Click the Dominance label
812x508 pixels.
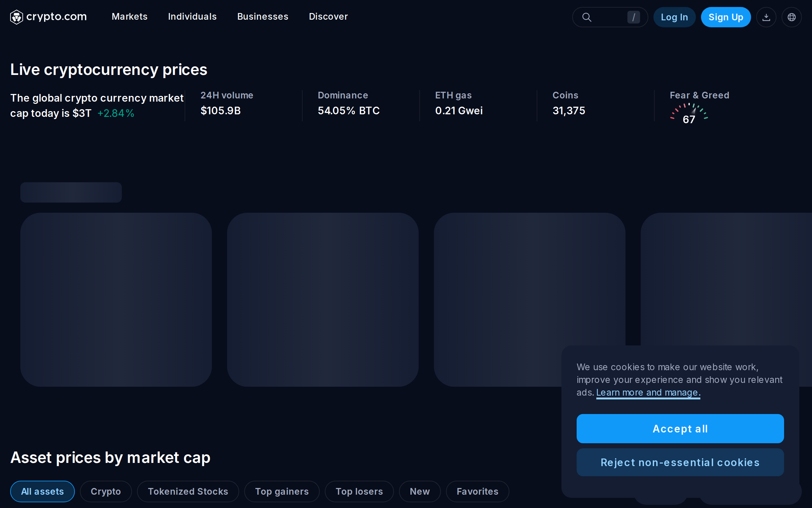[x=343, y=96]
